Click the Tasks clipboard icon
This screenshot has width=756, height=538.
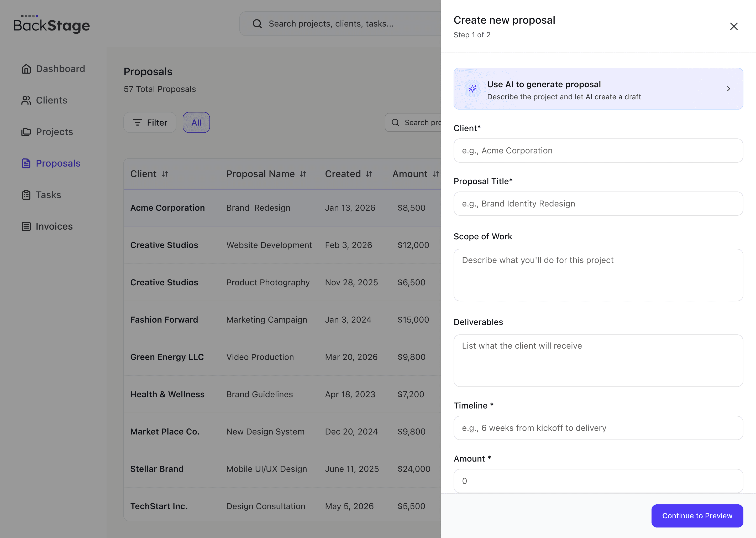(26, 195)
